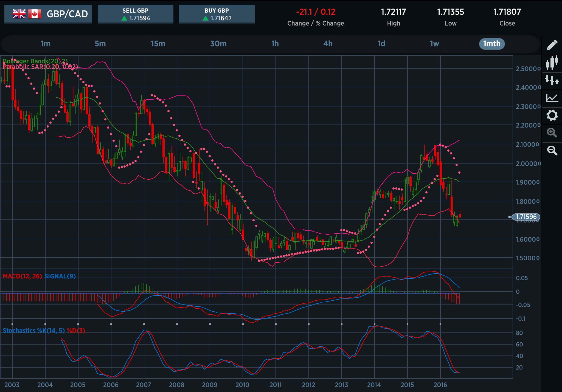Switch to line chart type
The height and width of the screenshot is (392, 562).
click(552, 98)
